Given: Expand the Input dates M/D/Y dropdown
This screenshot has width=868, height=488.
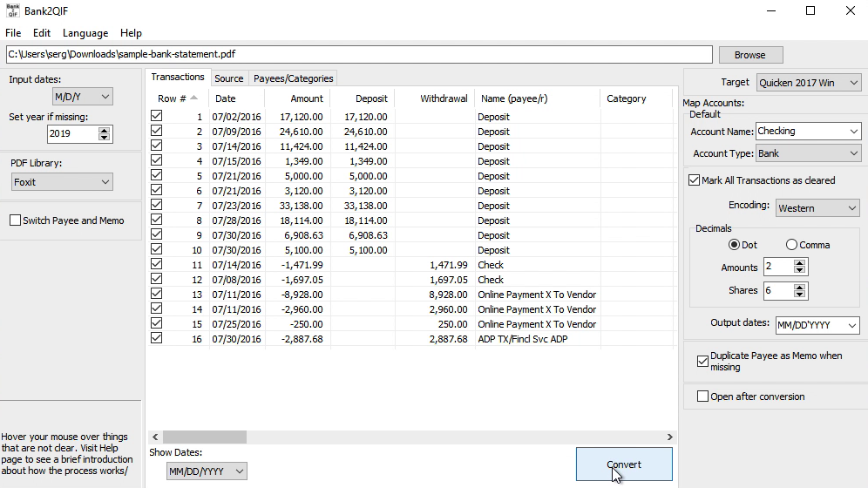Looking at the screenshot, I should (83, 97).
